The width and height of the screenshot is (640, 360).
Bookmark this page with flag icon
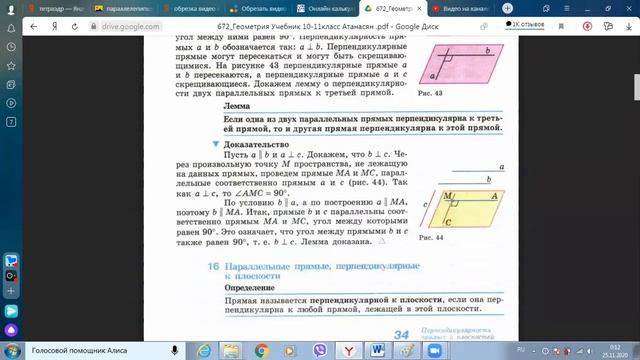(x=561, y=27)
